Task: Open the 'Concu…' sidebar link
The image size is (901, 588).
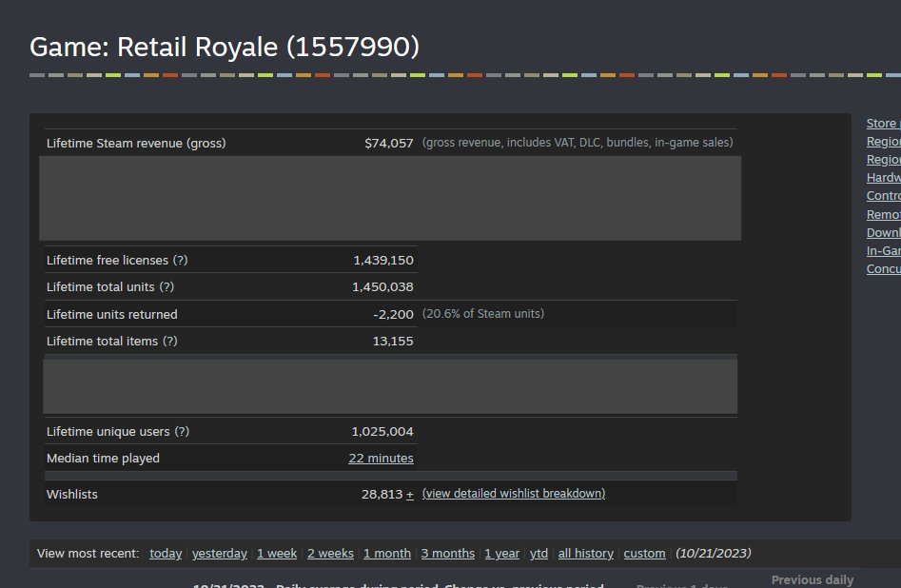Action: [883, 268]
